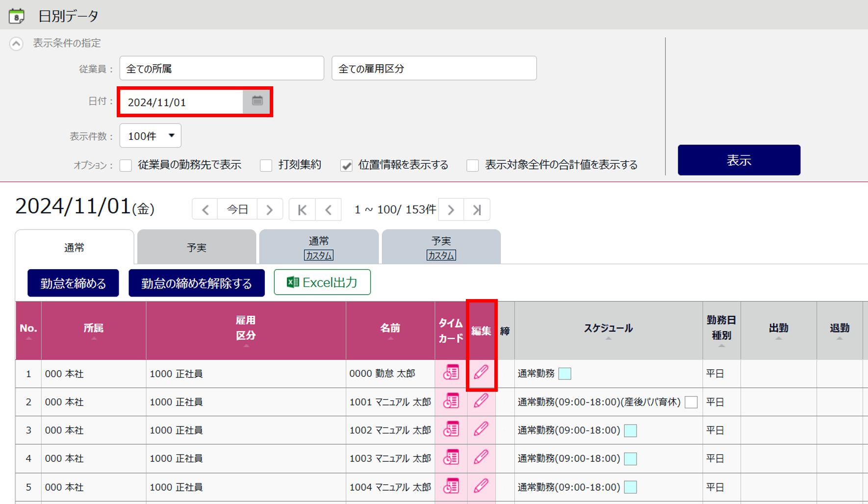Screen dimensions: 868x504
Task: Switch to the 予実 tab
Action: [197, 247]
